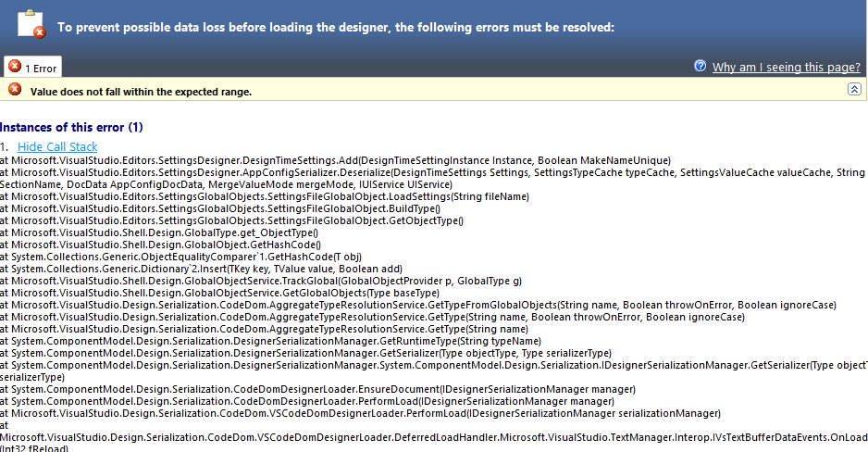Viewport: 868px width, 452px height.
Task: Click the Hide Call Stack link
Action: (57, 146)
